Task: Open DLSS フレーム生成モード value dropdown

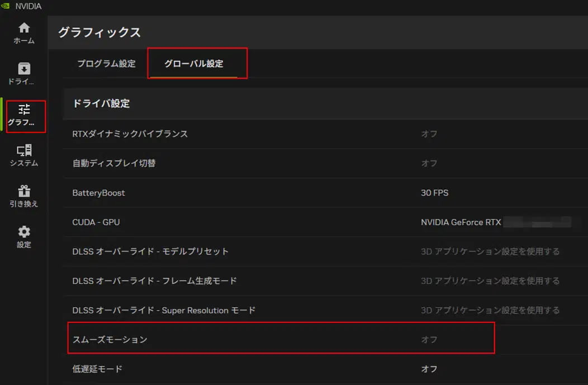Action: click(x=490, y=281)
